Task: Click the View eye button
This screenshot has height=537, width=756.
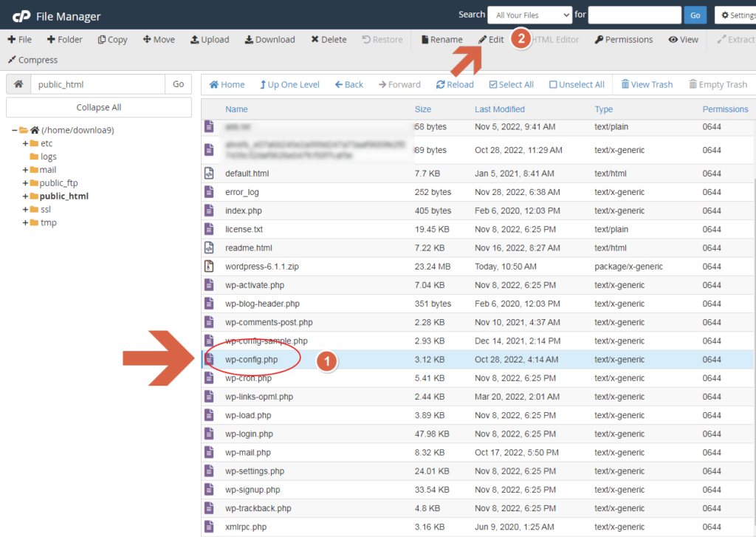Action: [x=683, y=40]
